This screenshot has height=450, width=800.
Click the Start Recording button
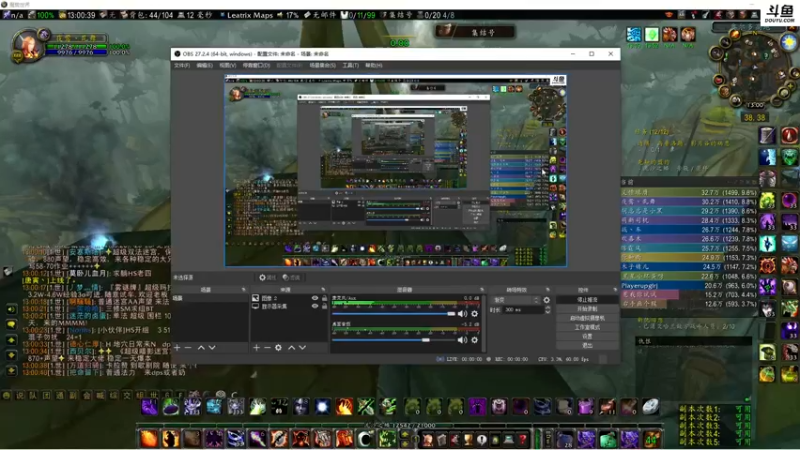coord(587,309)
